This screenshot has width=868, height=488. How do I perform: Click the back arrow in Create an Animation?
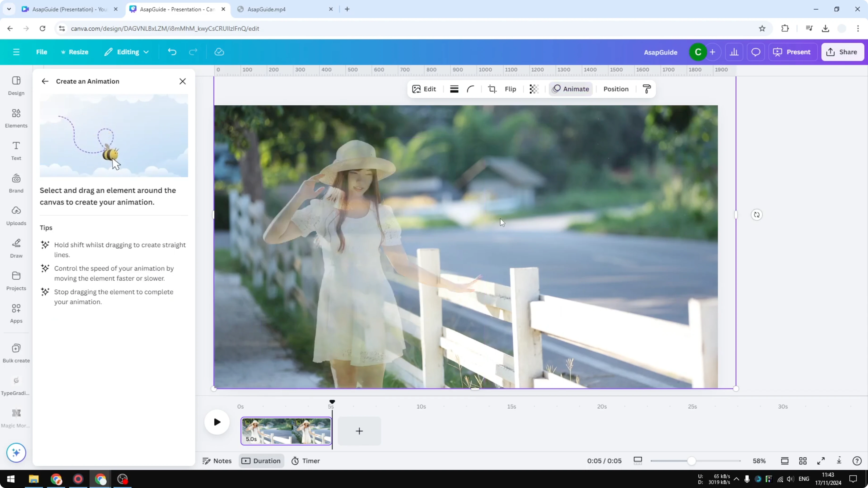[x=45, y=81]
